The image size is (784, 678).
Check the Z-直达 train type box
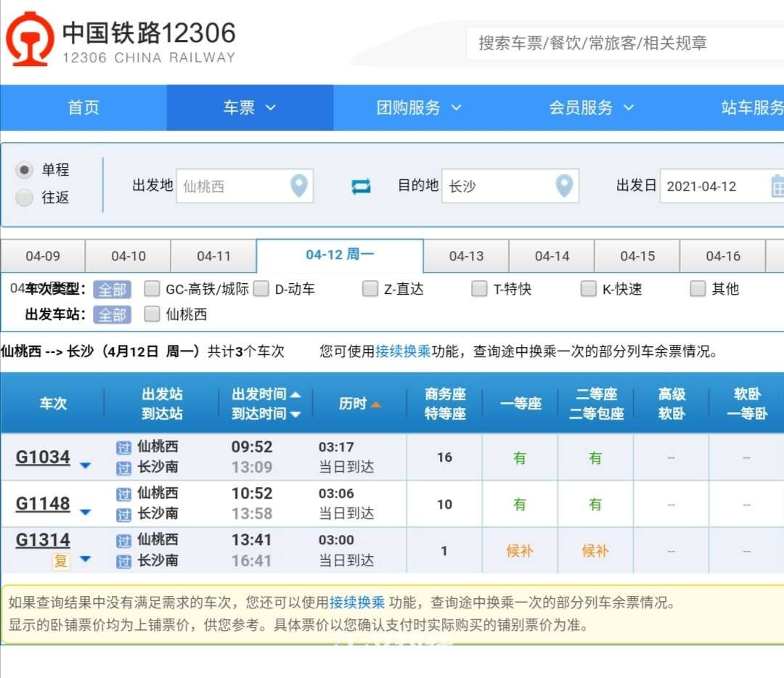370,288
